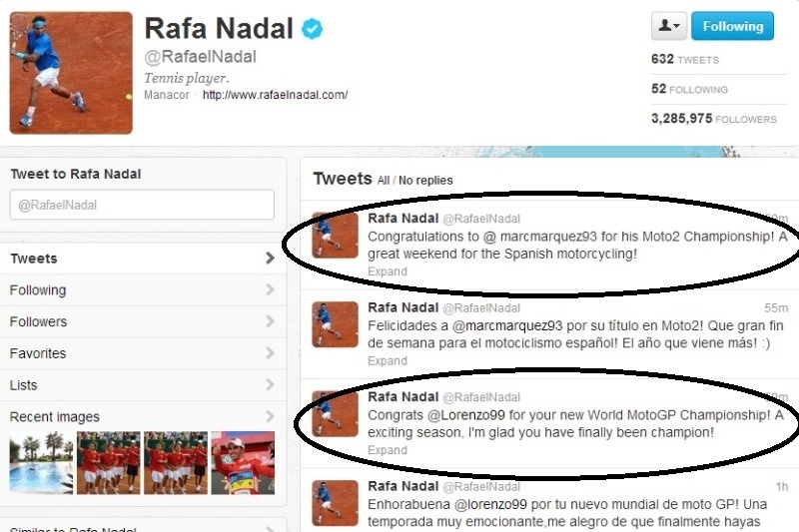Click the avatar on the Enhorabuena tweet
The image size is (799, 532).
335,502
